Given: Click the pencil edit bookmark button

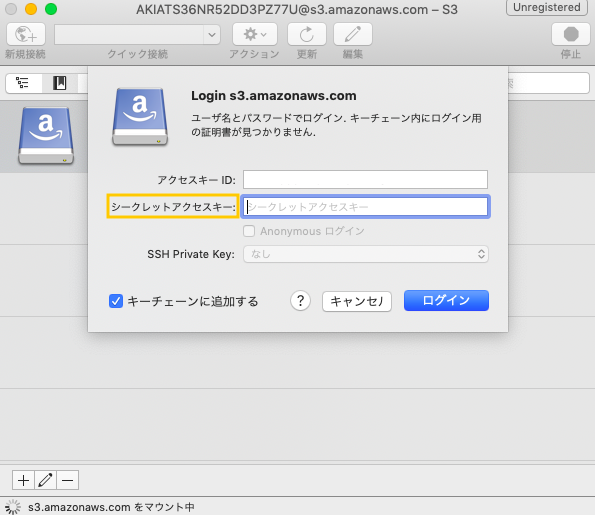Looking at the screenshot, I should click(46, 480).
